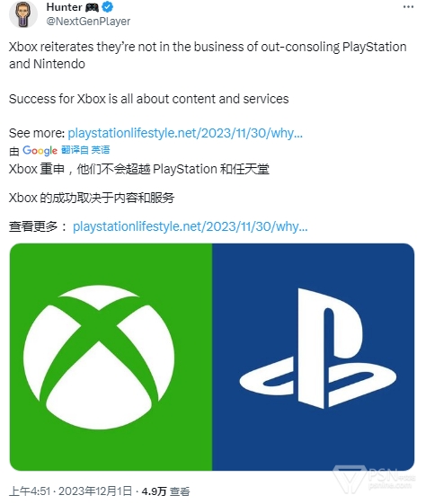426x504 pixels.
Task: Click the Hunter display name
Action: pyautogui.click(x=64, y=7)
